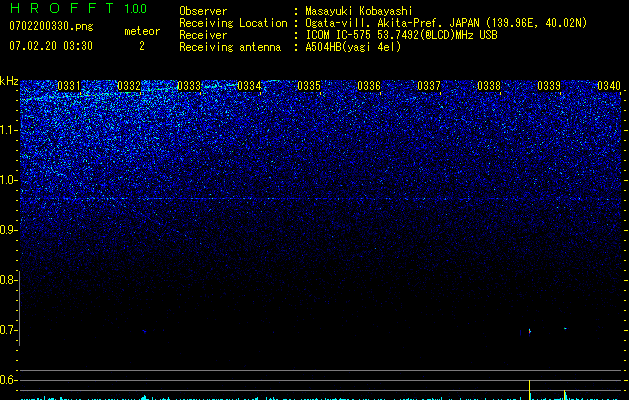Click the 0.7 kHz axis label

[8, 330]
